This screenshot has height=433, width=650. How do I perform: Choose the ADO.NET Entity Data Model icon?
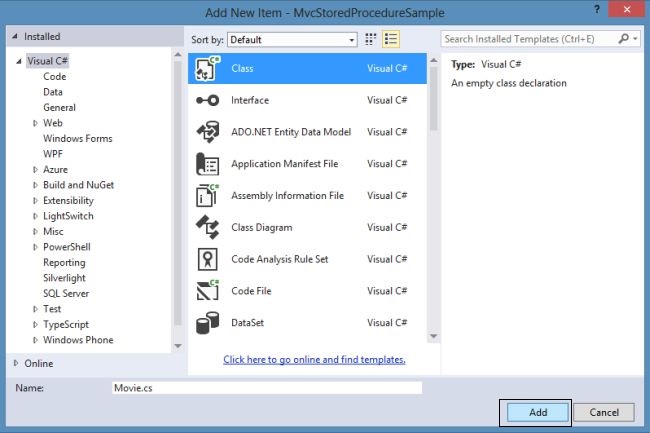tap(207, 132)
